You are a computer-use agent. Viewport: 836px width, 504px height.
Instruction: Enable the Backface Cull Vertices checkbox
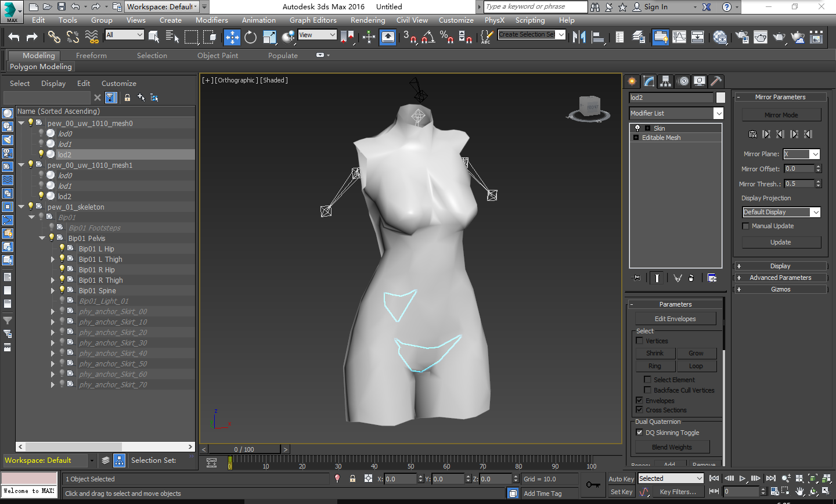[x=647, y=390]
